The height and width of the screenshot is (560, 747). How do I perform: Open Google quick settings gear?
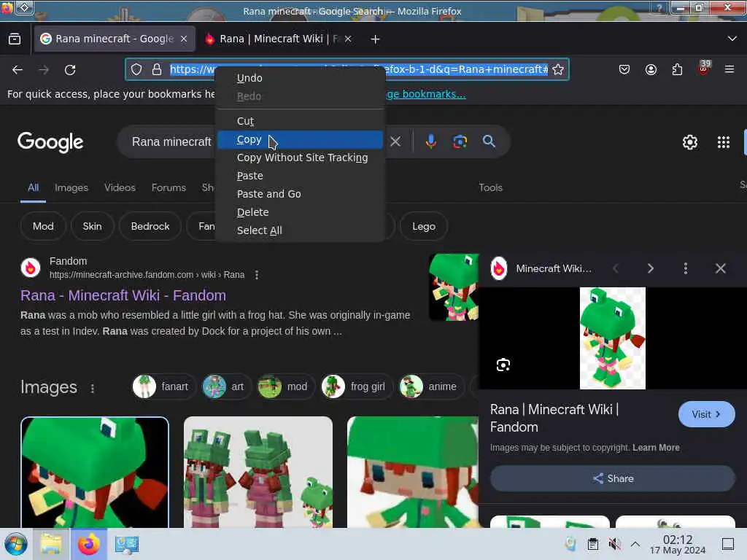690,142
